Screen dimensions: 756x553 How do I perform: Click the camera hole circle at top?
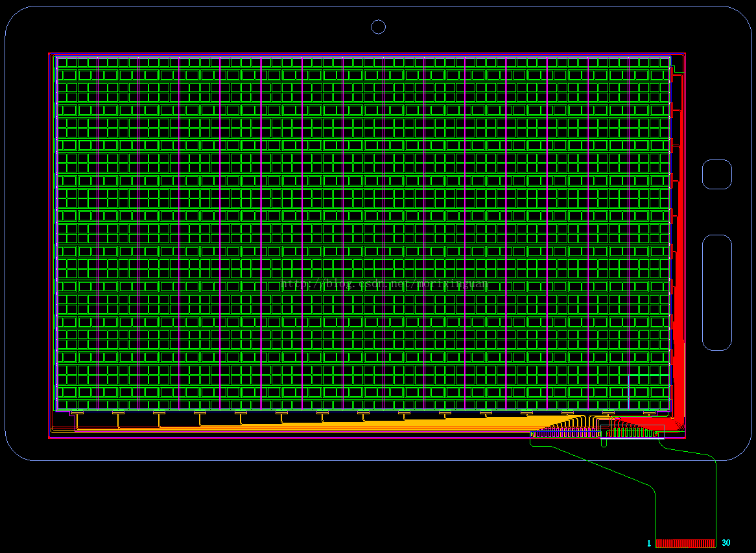379,27
